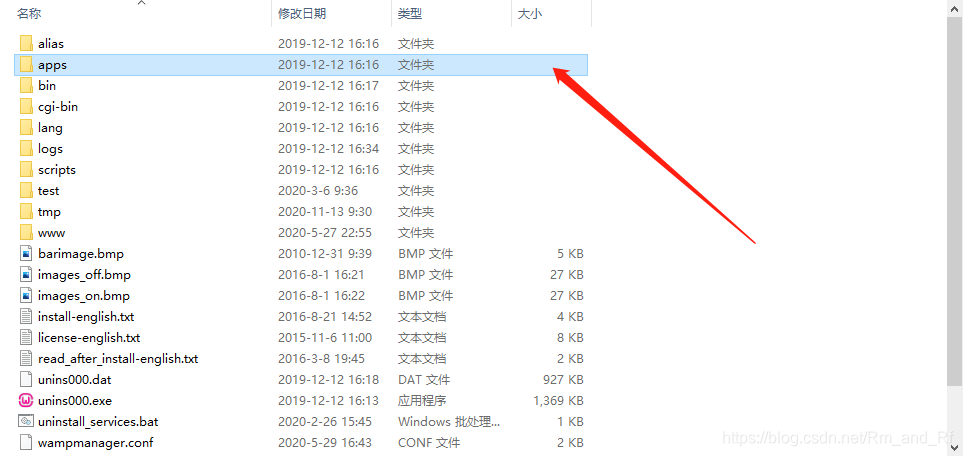The height and width of the screenshot is (456, 963).
Task: Select the file name alias
Action: 51,44
